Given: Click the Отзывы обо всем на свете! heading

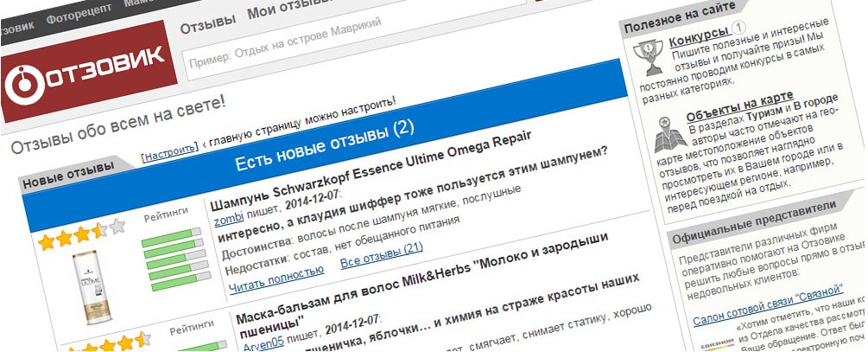Looking at the screenshot, I should (118, 125).
